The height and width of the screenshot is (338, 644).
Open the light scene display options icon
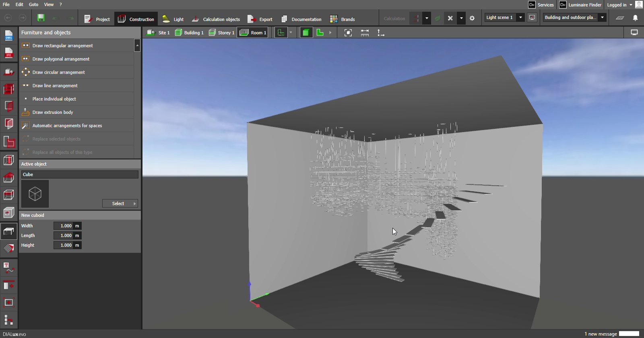(532, 17)
